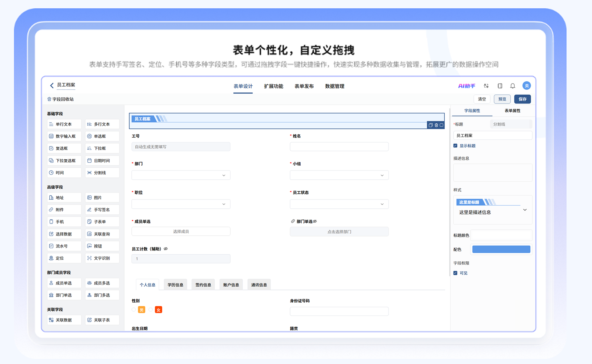Select the 子表单 field
This screenshot has height=364, width=592.
click(x=102, y=222)
